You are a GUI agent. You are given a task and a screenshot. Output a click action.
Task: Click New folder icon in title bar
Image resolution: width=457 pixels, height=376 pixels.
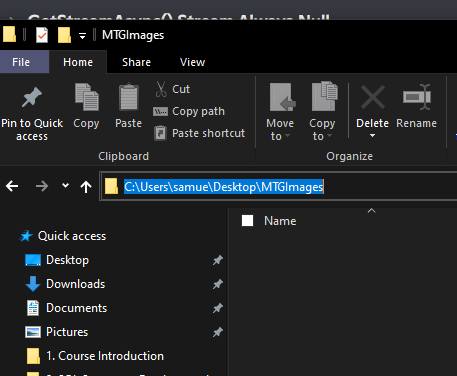click(64, 35)
